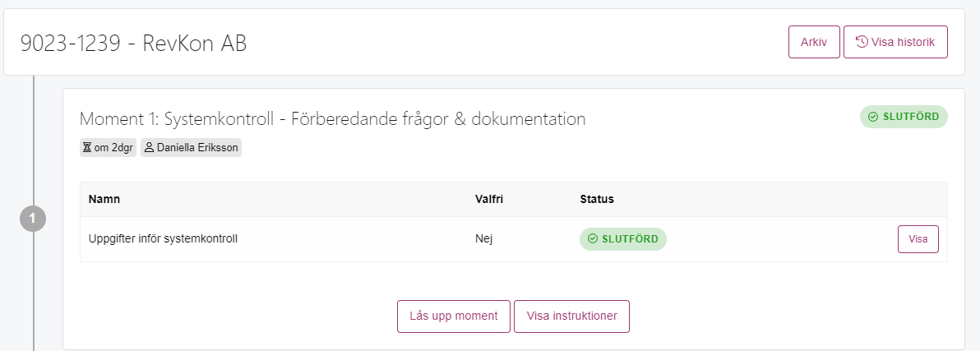
Task: Click the Nej value in the Valfri column
Action: click(x=483, y=238)
